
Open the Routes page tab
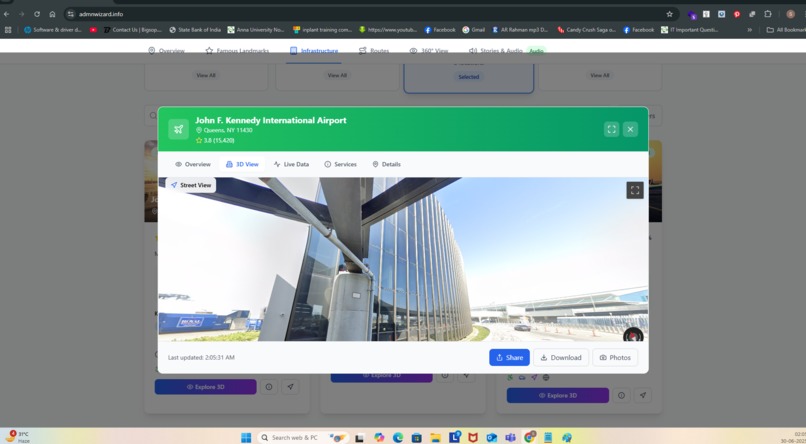pyautogui.click(x=374, y=50)
